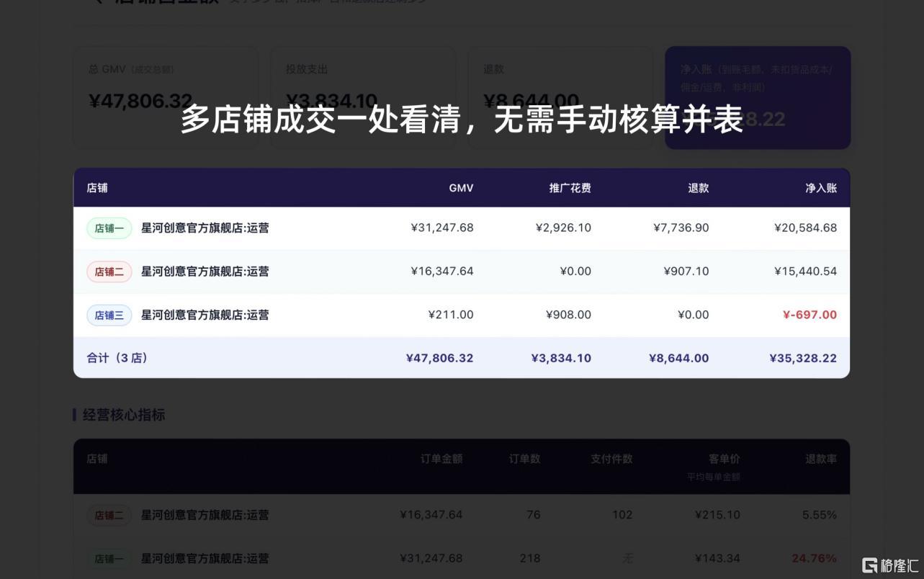Click ¥35,328.22 in the 合计 row

tap(803, 358)
